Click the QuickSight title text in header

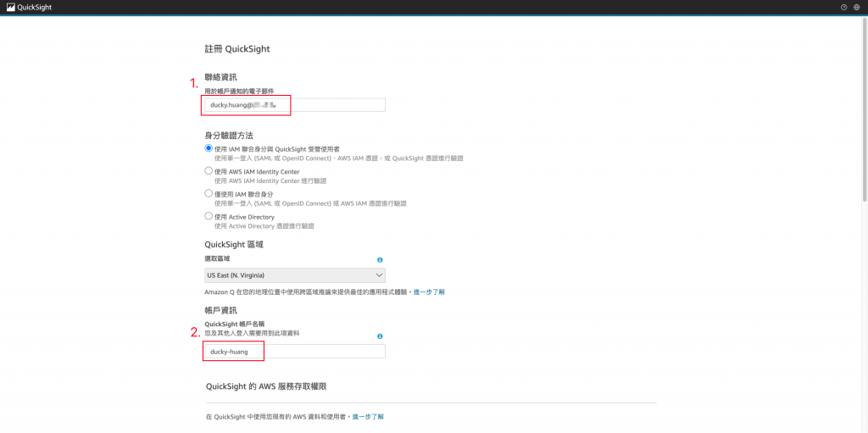[x=34, y=7]
